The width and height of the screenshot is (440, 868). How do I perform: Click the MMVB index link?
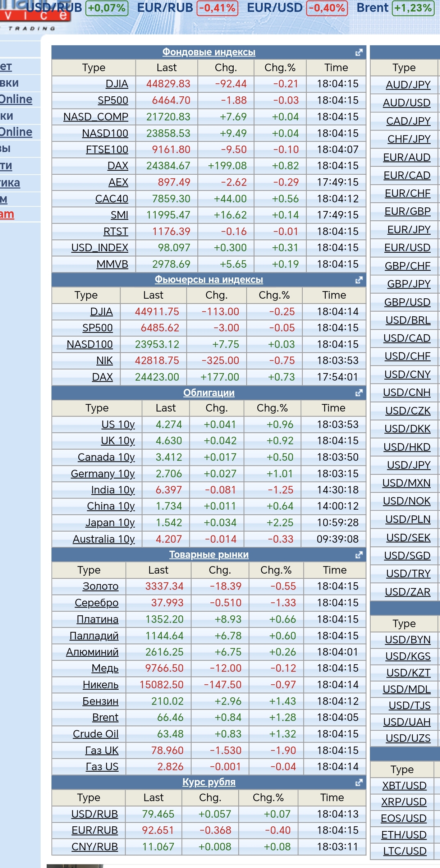click(x=112, y=264)
